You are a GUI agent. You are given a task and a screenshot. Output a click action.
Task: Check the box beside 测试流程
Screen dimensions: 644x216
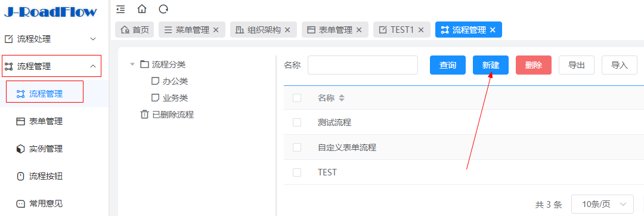pos(297,122)
